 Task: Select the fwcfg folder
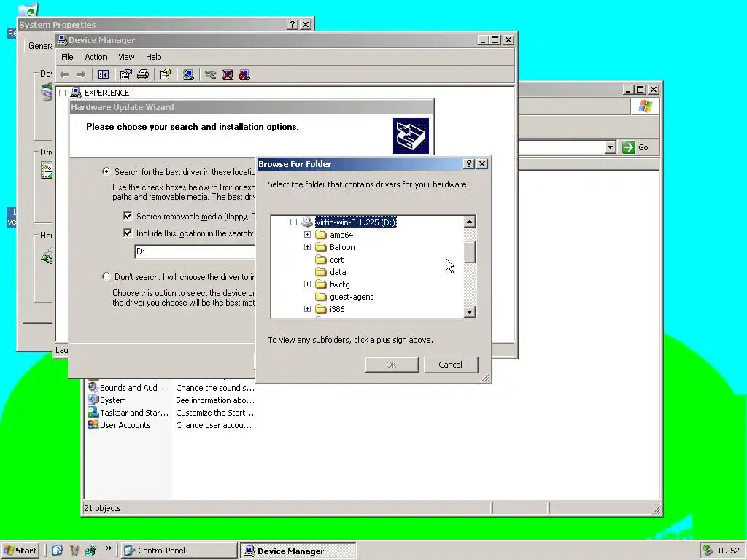[340, 284]
